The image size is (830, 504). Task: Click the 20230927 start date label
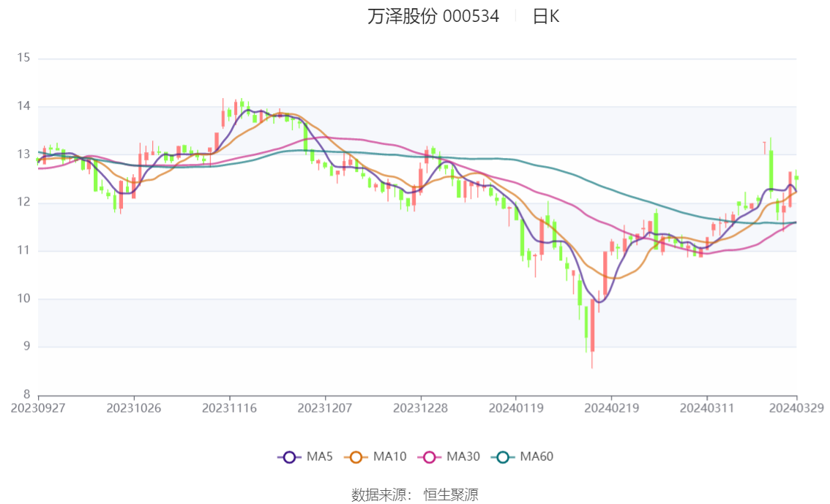[38, 408]
